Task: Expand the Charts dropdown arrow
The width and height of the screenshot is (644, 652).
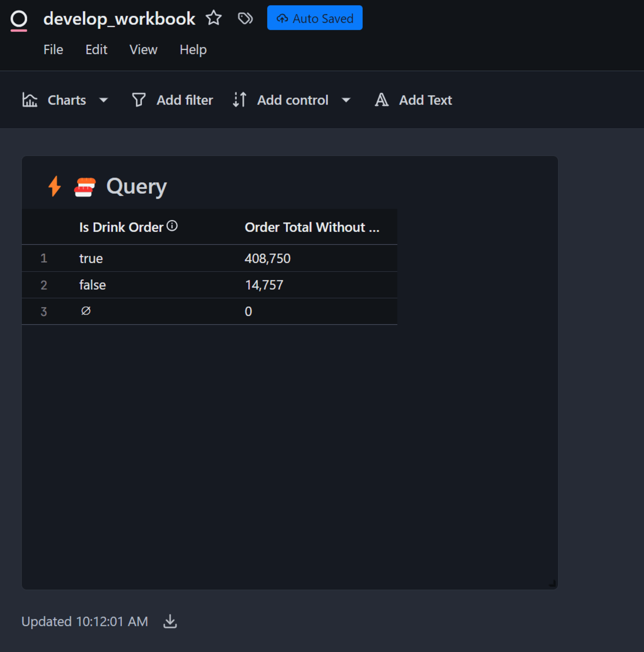Action: (x=104, y=100)
